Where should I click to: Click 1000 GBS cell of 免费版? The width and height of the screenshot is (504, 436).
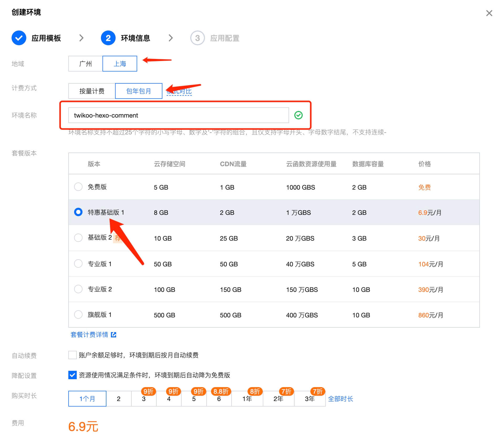[300, 187]
